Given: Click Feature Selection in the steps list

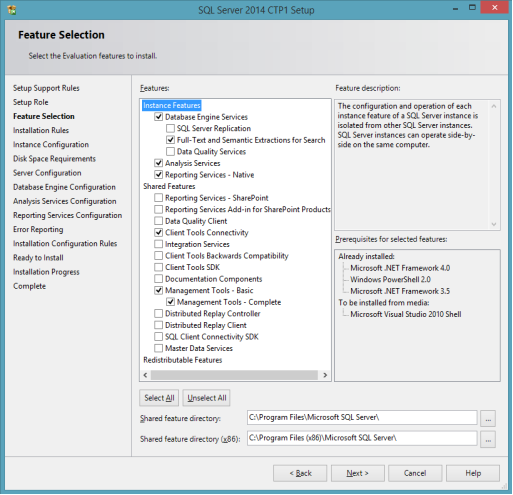Looking at the screenshot, I should tap(44, 116).
